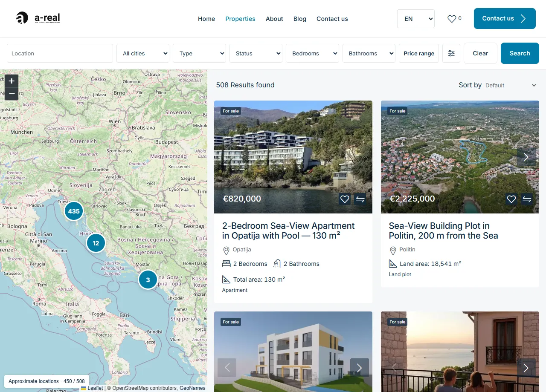Click 'Total area: 130 m²' text
The width and height of the screenshot is (546, 392).
click(x=259, y=280)
